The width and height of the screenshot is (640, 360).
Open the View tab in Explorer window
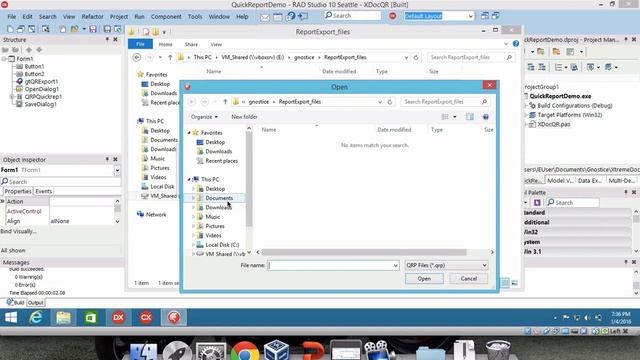click(x=216, y=44)
